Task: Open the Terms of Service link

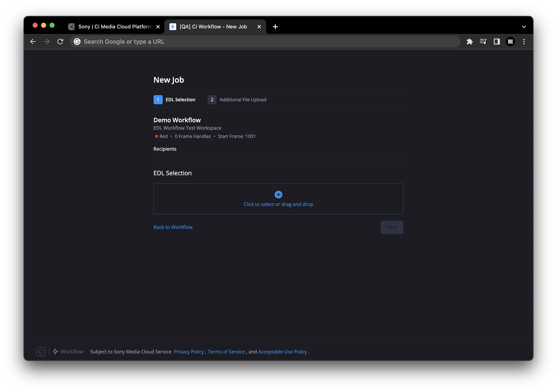Action: 226,352
